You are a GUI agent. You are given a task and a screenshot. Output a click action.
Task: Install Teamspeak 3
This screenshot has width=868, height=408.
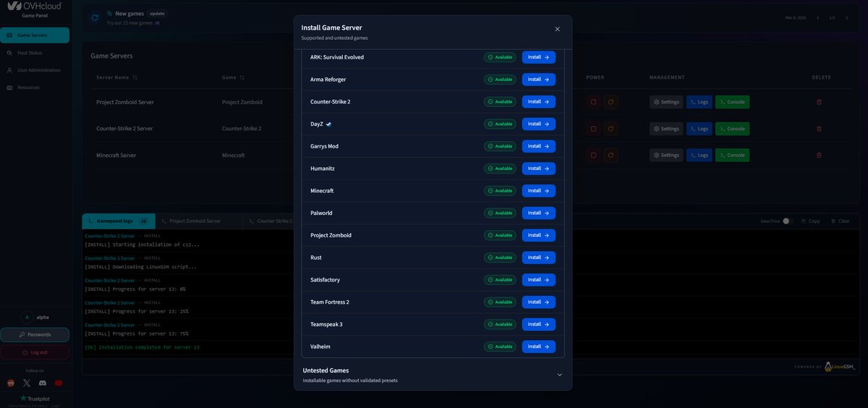(x=539, y=324)
